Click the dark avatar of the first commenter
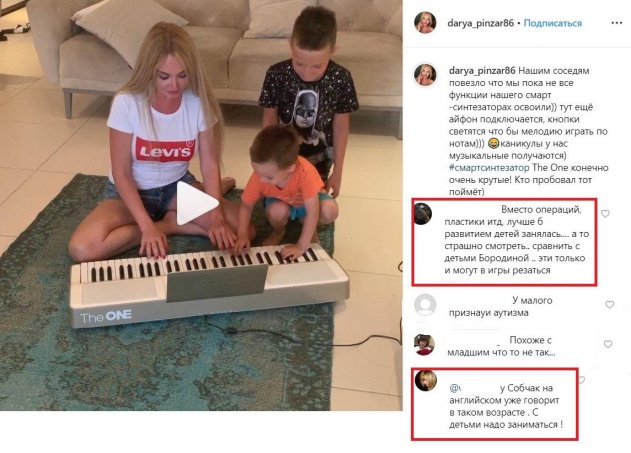This screenshot has width=631, height=453. coord(423,213)
